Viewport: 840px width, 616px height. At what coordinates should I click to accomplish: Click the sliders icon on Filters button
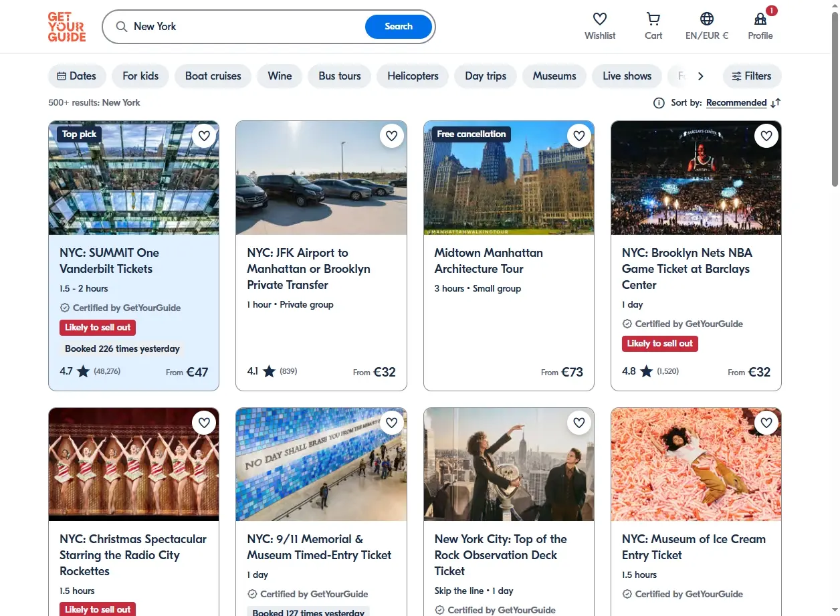(x=736, y=76)
